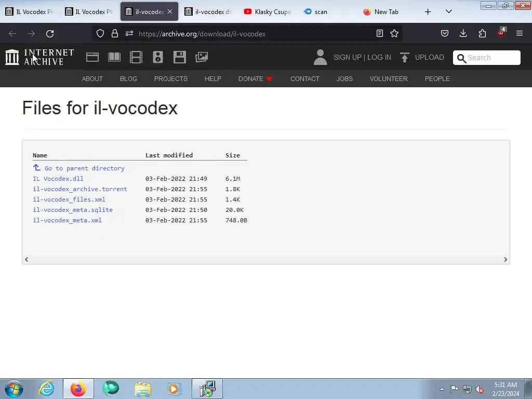Switch to New Tab tab
The height and width of the screenshot is (399, 532).
pos(387,12)
